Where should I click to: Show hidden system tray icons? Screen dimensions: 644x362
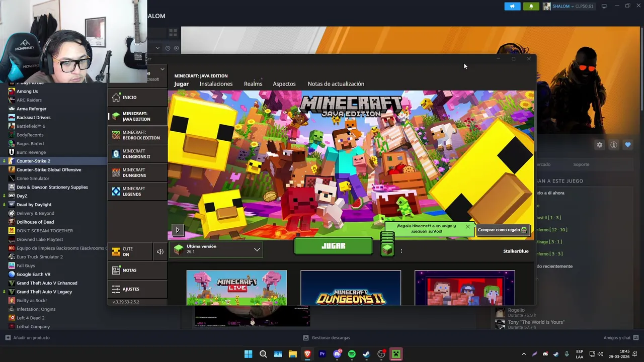[x=524, y=354]
